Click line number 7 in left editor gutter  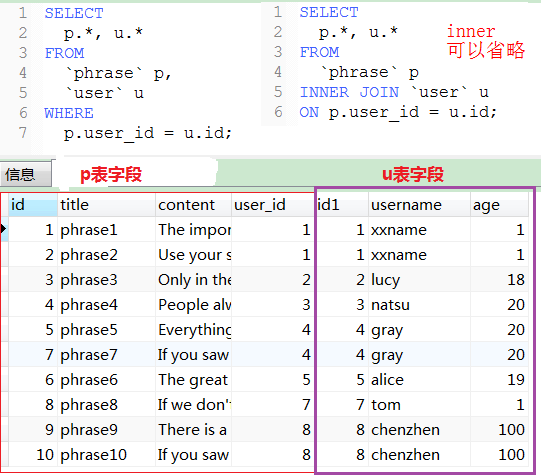23,133
